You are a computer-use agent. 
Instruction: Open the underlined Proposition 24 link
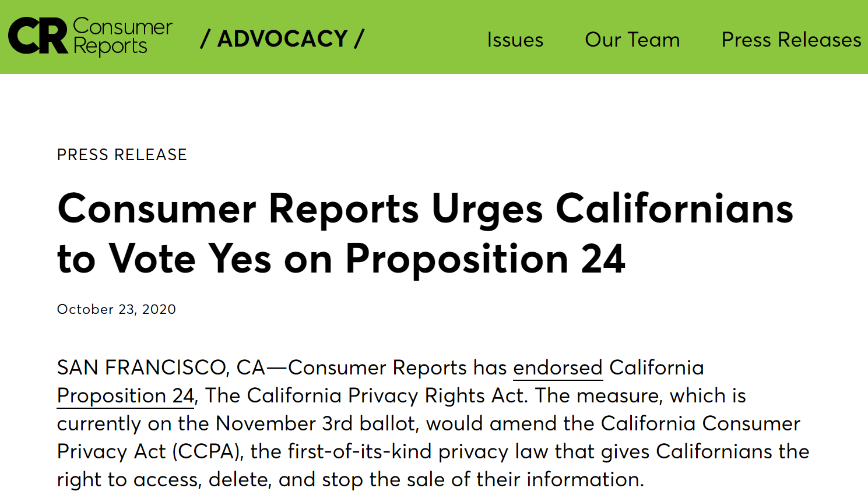click(125, 396)
